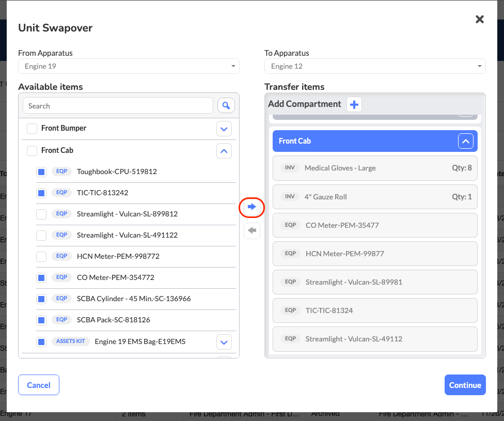This screenshot has width=504, height=421.
Task: Select Streamlight - Vulcan-SL-89981 transfer item
Action: point(375,282)
